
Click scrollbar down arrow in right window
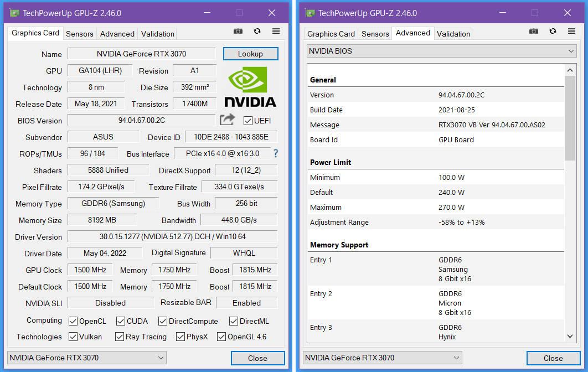tap(570, 337)
